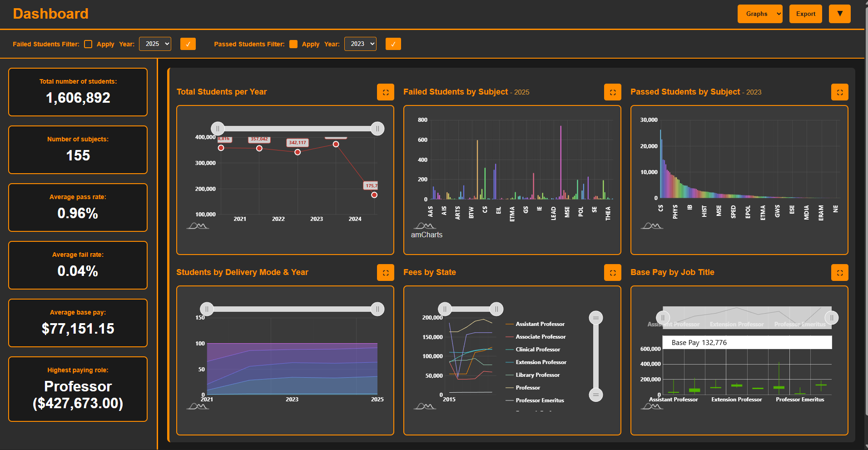The image size is (868, 450).
Task: Expand Students by Delivery Mode & Year chart
Action: coord(385,273)
